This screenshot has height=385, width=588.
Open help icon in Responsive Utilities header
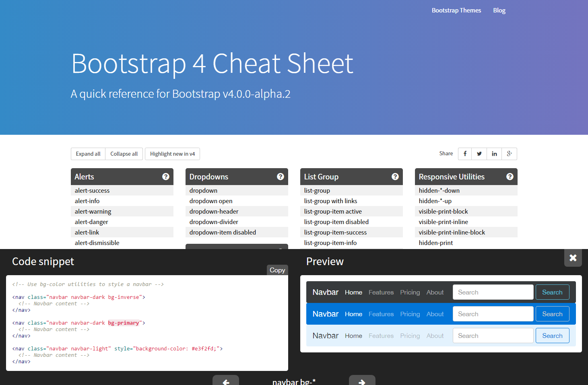(x=510, y=177)
